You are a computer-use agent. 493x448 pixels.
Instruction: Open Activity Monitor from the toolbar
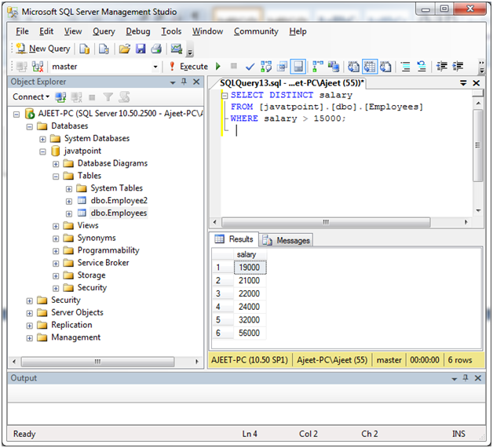pos(177,49)
